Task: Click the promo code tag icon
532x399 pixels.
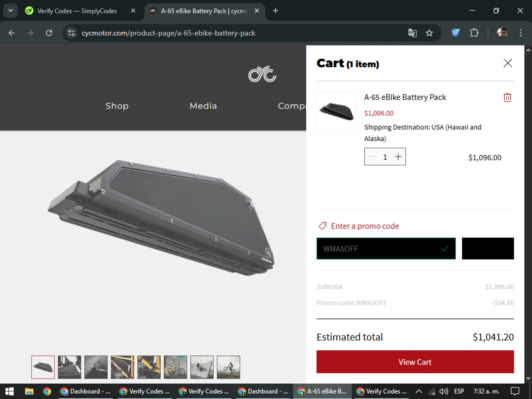Action: (x=322, y=226)
